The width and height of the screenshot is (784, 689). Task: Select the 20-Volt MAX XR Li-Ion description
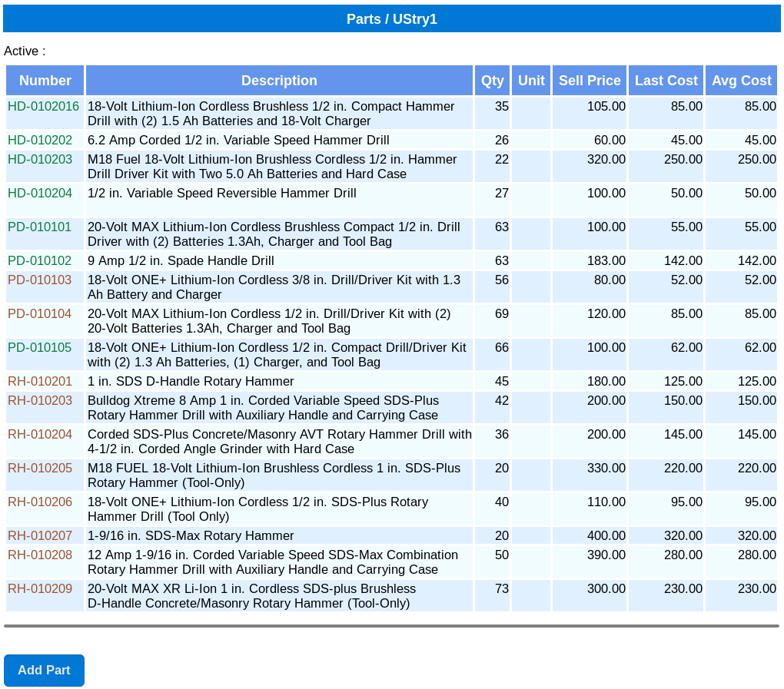click(x=252, y=596)
